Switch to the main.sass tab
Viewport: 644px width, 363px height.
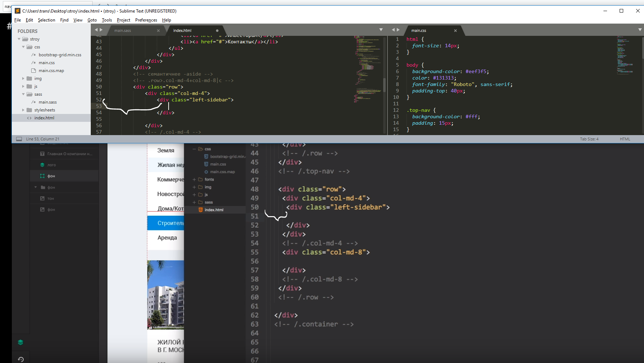123,30
